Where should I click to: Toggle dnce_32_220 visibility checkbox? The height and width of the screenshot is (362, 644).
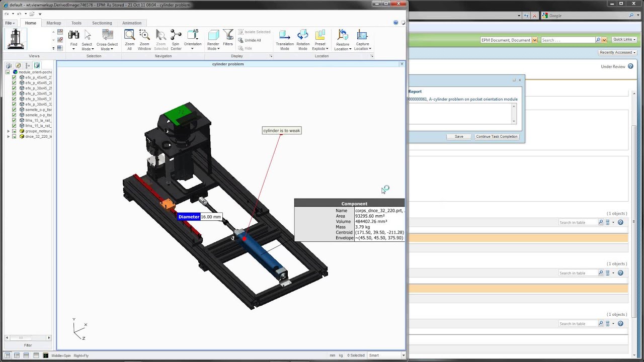point(14,137)
